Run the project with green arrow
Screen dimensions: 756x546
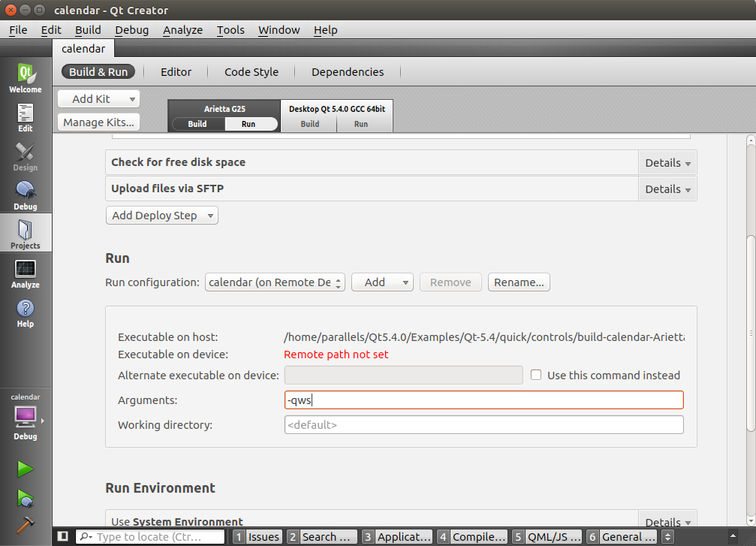[25, 469]
